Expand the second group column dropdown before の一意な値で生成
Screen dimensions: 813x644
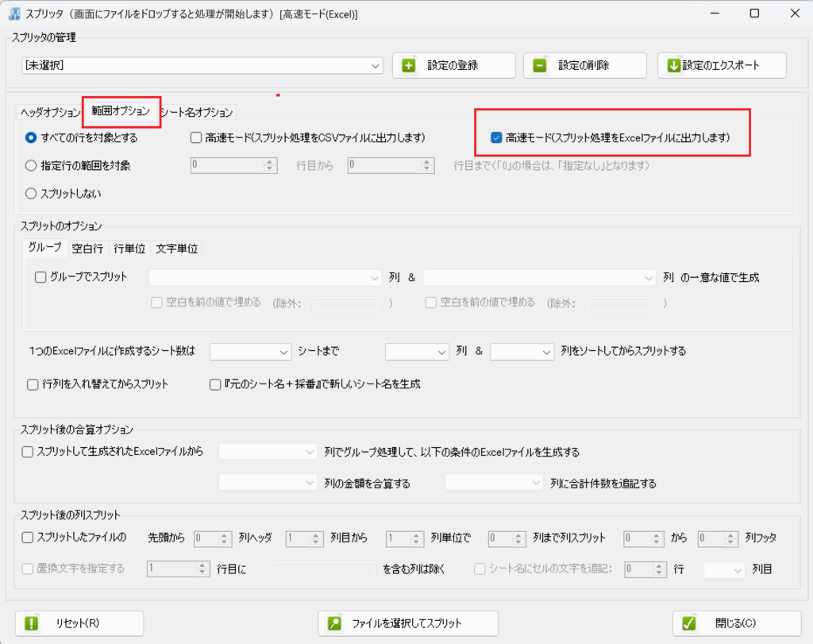539,278
